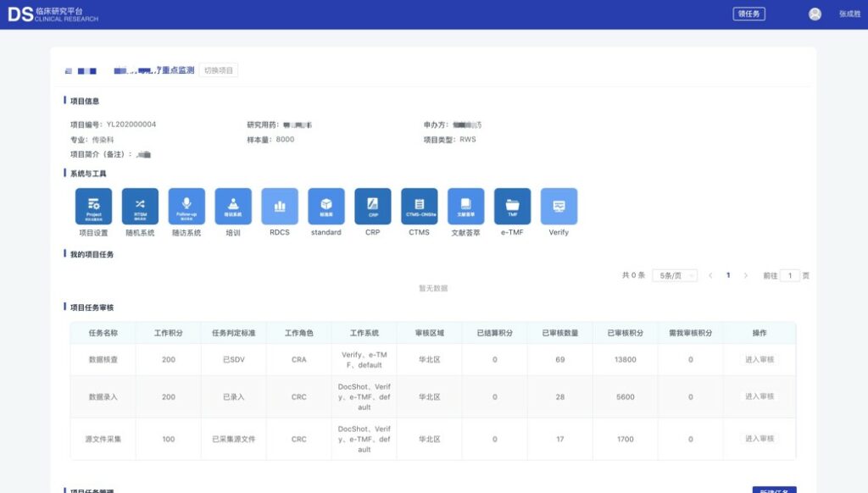Open the CRP tool icon
Viewport: 868px width, 493px height.
373,207
